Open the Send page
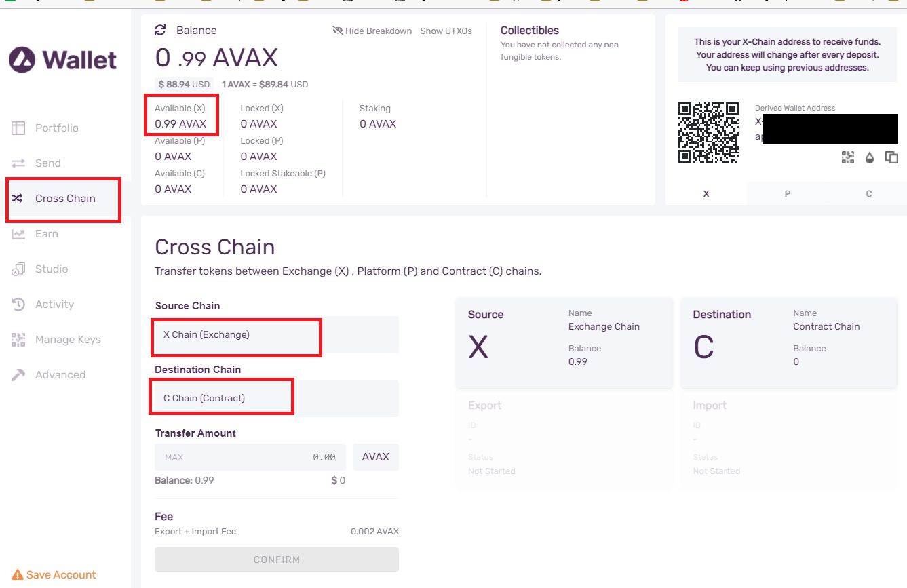Image resolution: width=907 pixels, height=588 pixels. pyautogui.click(x=48, y=163)
